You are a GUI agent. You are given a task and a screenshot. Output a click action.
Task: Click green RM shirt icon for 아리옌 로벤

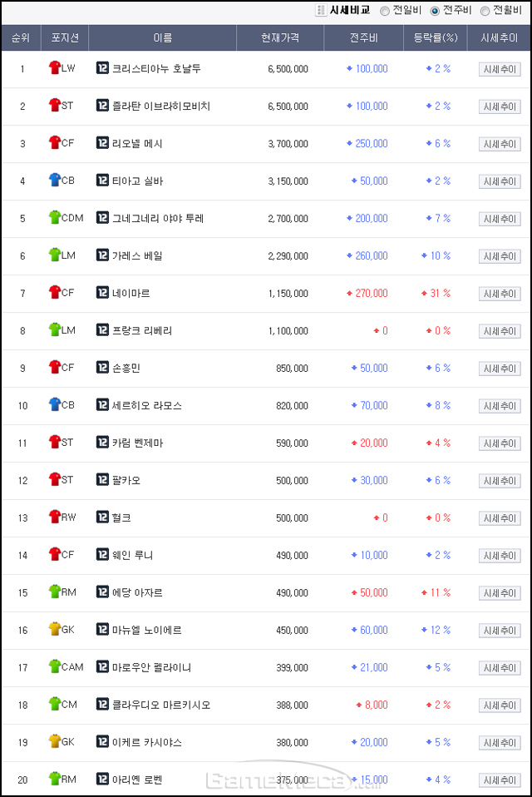(x=55, y=778)
